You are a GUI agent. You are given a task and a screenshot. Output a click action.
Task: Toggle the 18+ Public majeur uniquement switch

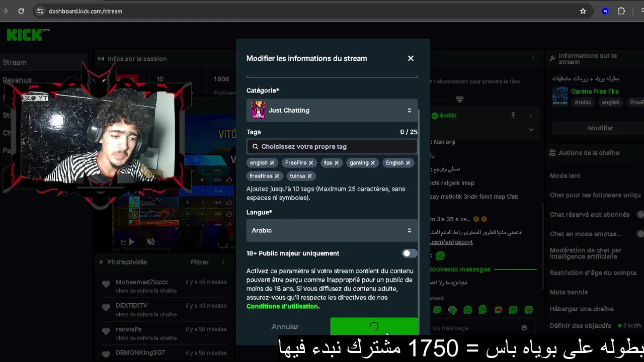pos(410,253)
